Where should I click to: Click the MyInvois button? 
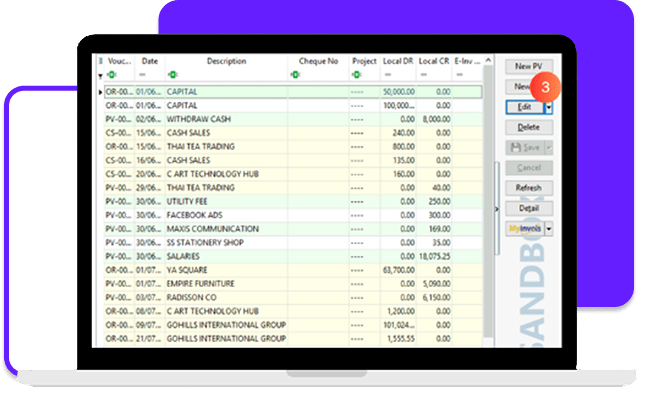525,229
